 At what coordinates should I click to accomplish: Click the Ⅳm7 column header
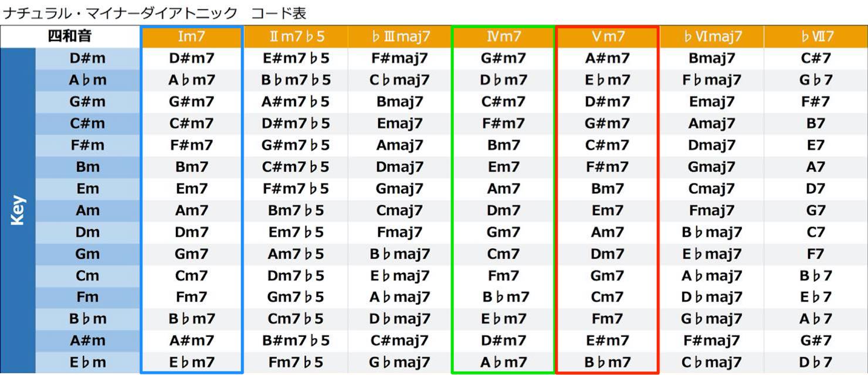click(503, 37)
